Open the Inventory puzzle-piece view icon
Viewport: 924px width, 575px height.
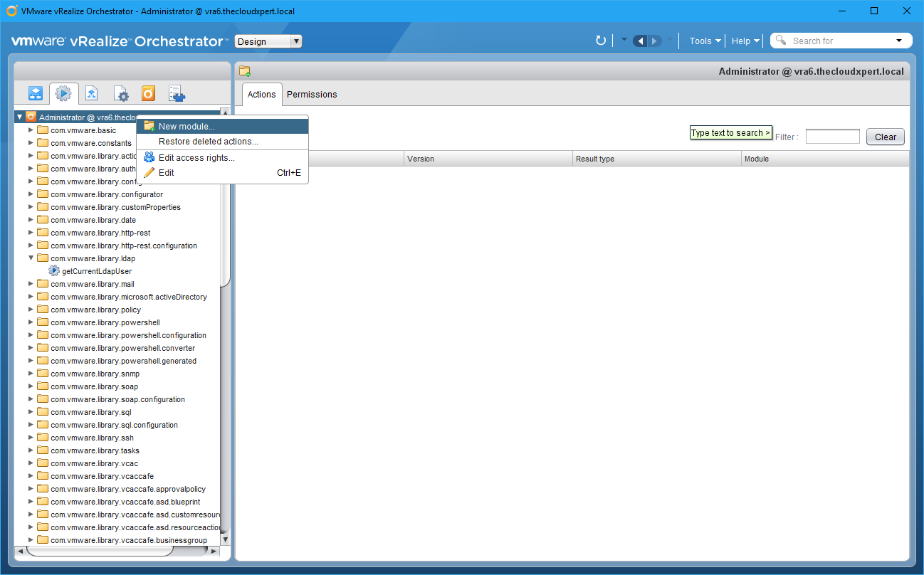tap(177, 93)
